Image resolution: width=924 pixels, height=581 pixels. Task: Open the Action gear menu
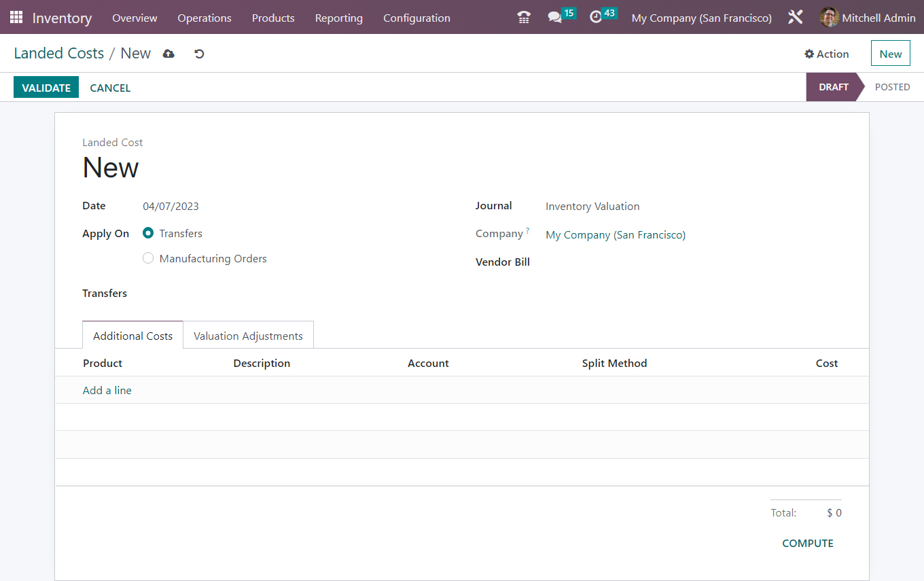click(x=827, y=53)
